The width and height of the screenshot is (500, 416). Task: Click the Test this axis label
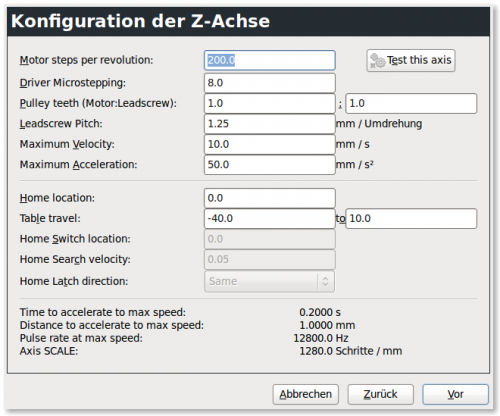419,60
